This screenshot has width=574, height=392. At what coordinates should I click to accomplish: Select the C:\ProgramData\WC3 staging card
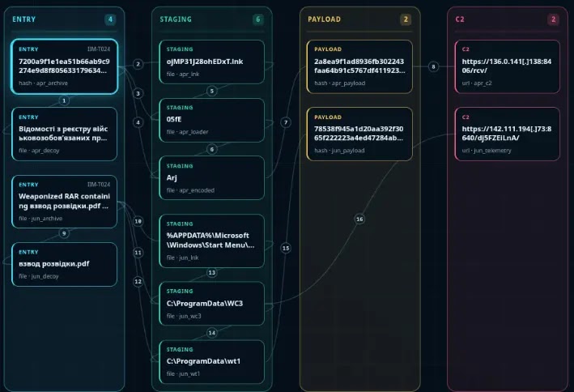click(212, 304)
